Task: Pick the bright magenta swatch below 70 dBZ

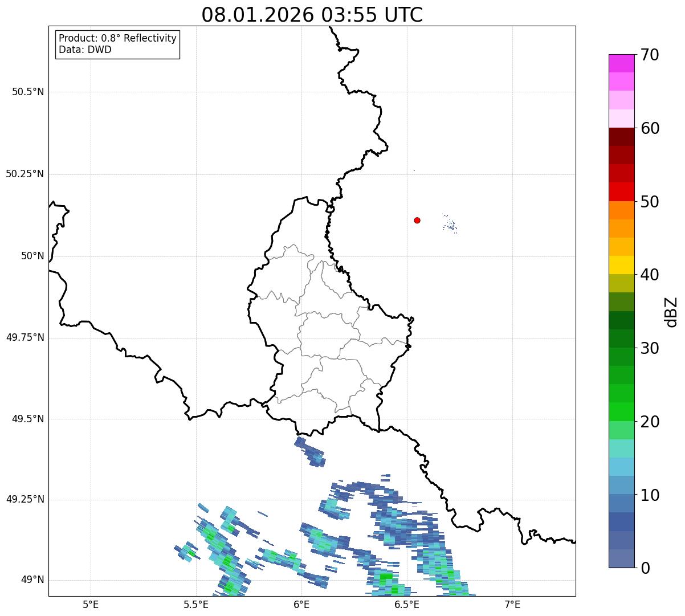Action: (621, 63)
